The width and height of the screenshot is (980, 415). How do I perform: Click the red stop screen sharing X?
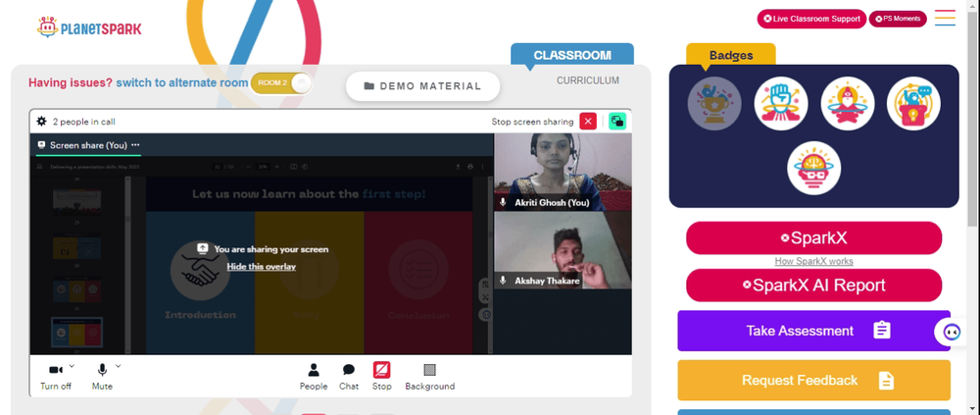[x=588, y=122]
